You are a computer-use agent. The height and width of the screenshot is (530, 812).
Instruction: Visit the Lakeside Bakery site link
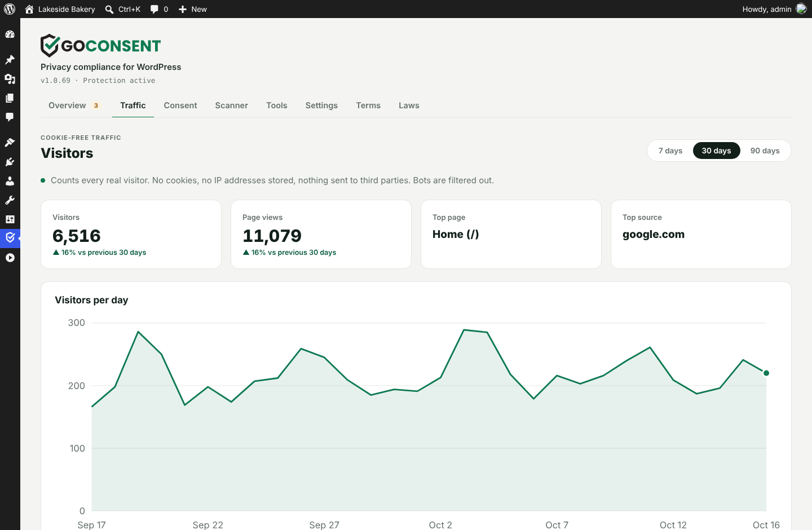click(60, 9)
